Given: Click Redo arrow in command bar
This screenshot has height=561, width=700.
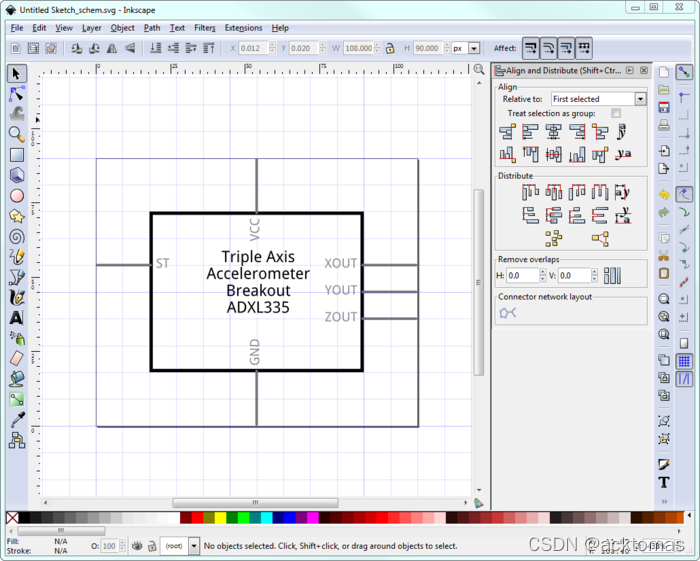Looking at the screenshot, I should pos(664,212).
